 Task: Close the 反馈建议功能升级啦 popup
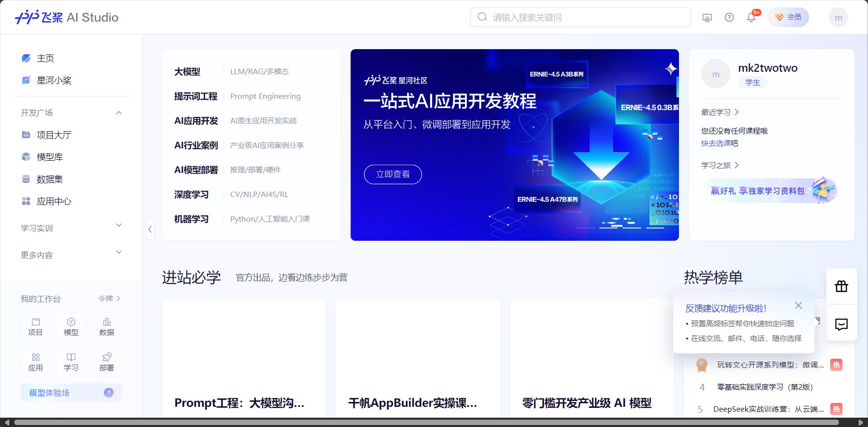(799, 306)
